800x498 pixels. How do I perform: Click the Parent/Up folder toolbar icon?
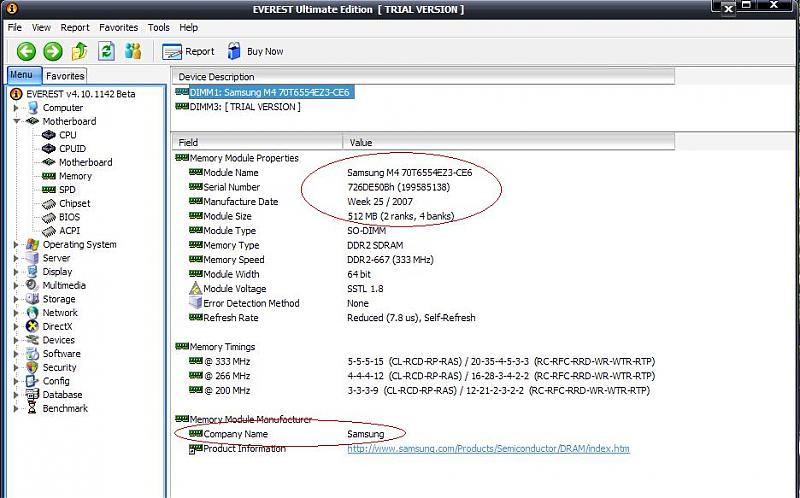click(79, 51)
